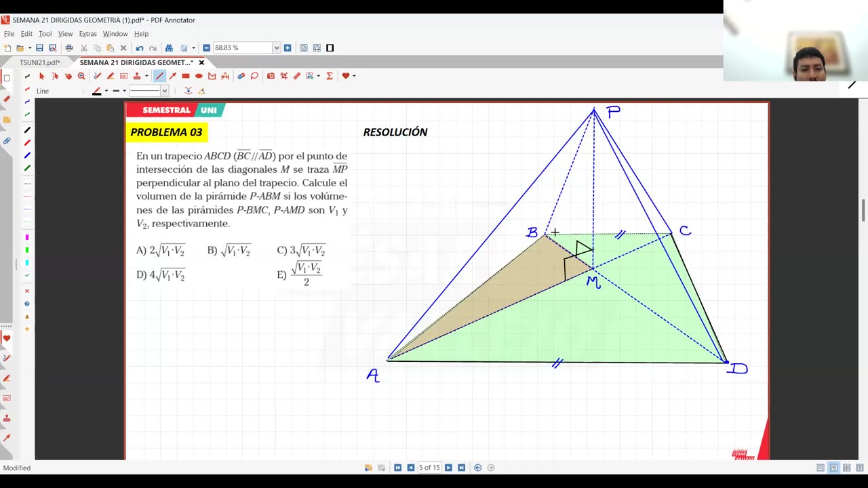Open the attachments paperclip sidebar tab

click(x=7, y=141)
